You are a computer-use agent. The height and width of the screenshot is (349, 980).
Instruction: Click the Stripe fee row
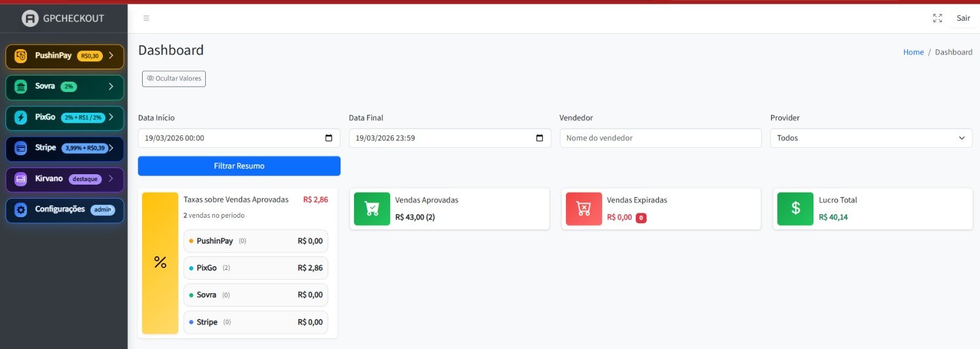coord(255,322)
